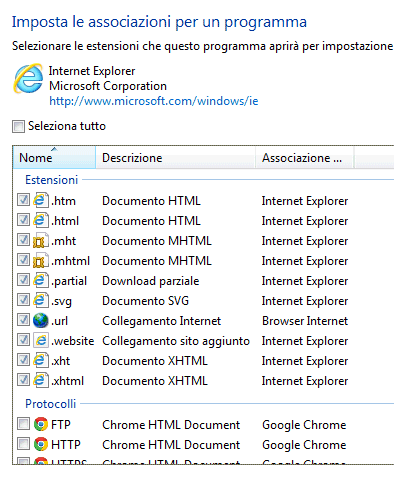Select the .htm extension name
Viewport: 394px width, 480px height.
pyautogui.click(x=63, y=201)
